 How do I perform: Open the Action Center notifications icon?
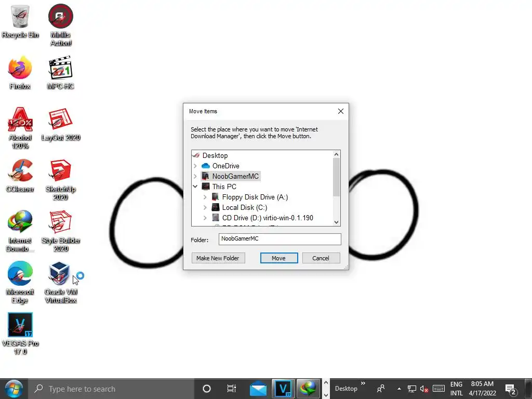(511, 389)
